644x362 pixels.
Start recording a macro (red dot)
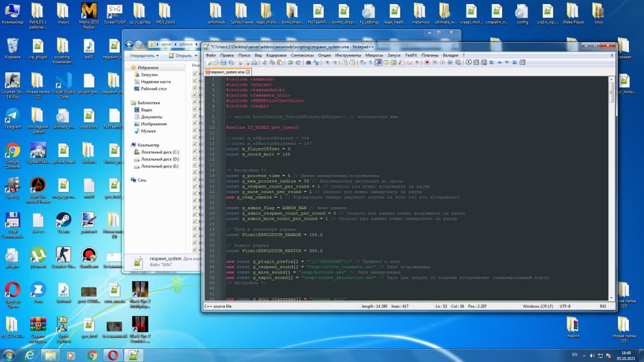[427, 62]
